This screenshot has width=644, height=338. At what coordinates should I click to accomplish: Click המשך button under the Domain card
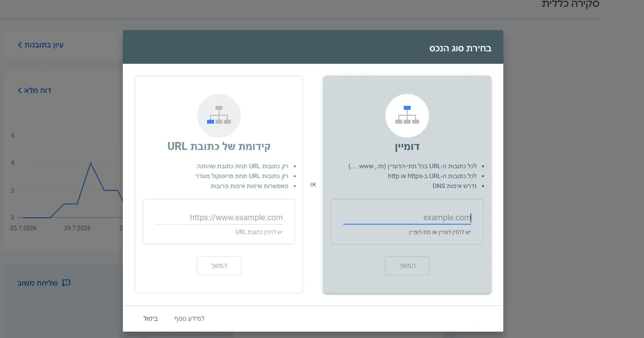click(407, 266)
